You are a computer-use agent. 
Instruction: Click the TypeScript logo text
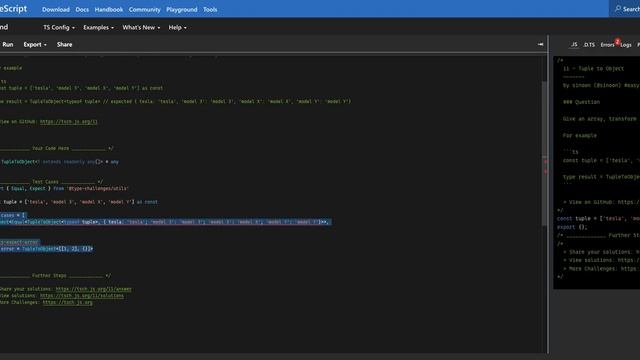pyautogui.click(x=13, y=9)
